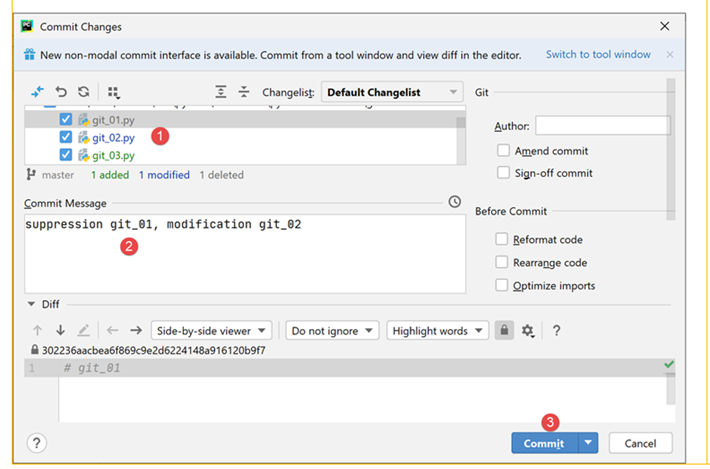Image resolution: width=710 pixels, height=469 pixels.
Task: Enable Amend commit checkbox
Action: pos(504,151)
